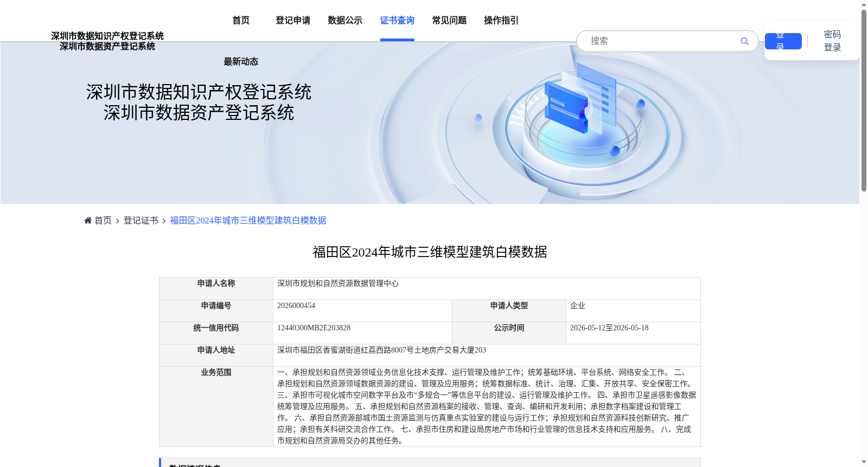Viewport: 868px width, 467px height.
Task: Click the applicant type value 企业
Action: (578, 306)
